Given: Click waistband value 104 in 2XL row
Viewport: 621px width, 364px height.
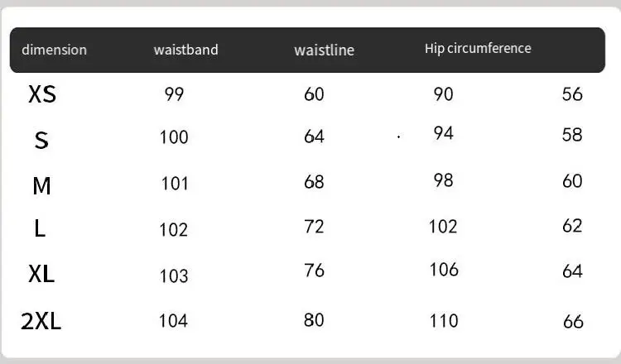Looking at the screenshot, I should 173,321.
